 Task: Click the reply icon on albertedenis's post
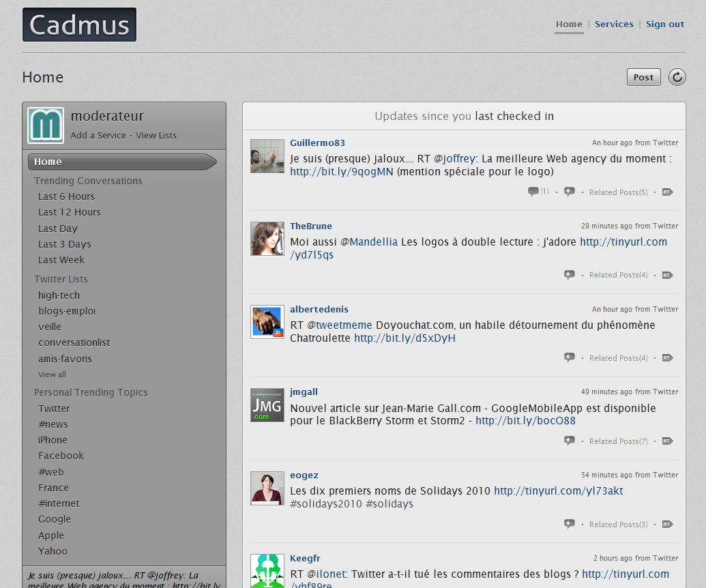click(570, 357)
